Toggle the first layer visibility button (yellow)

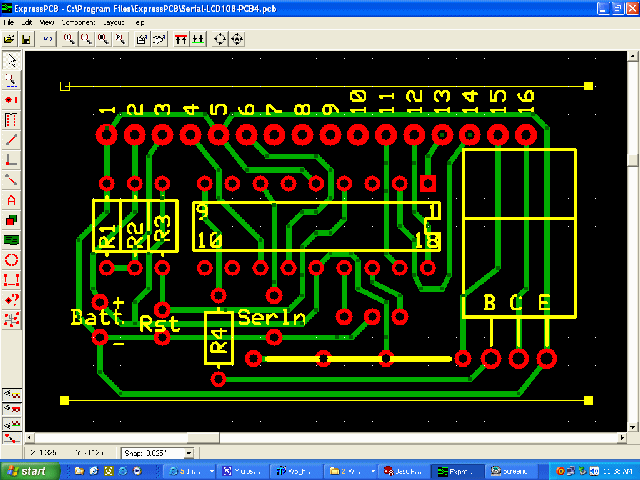pos(12,394)
